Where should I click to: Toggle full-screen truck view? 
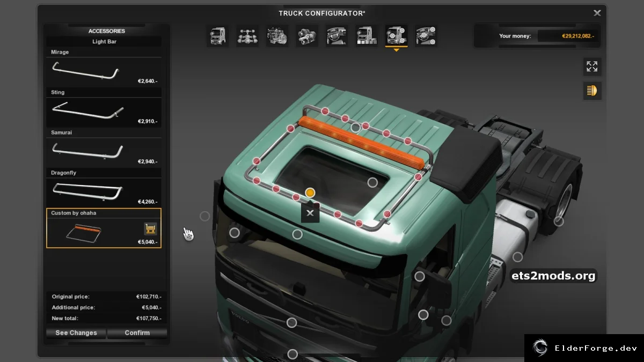pos(592,67)
